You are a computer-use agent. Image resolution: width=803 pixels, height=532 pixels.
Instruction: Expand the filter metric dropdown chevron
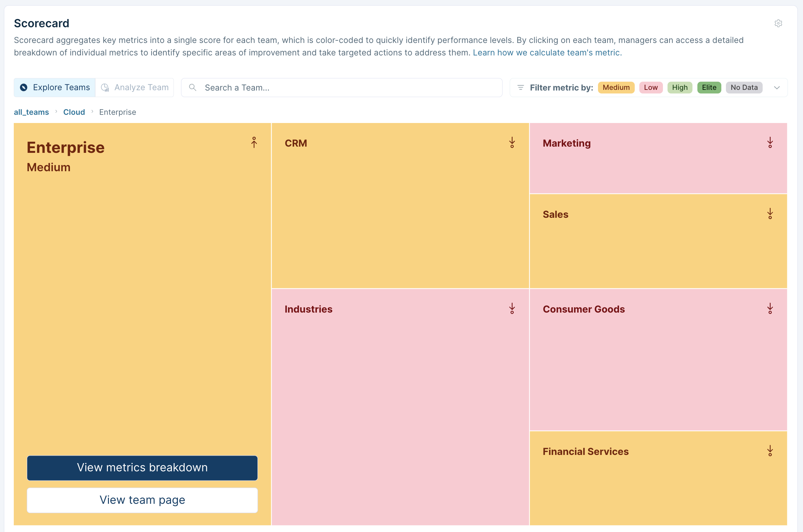[776, 88]
